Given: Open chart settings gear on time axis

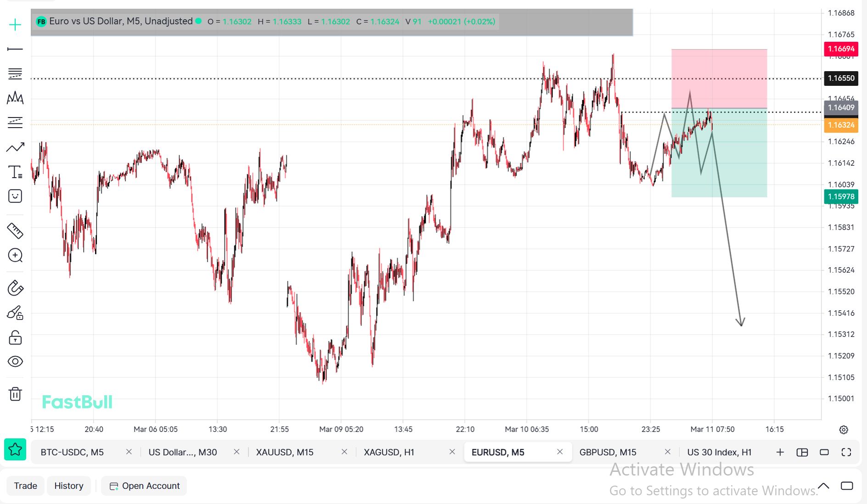Looking at the screenshot, I should point(844,430).
